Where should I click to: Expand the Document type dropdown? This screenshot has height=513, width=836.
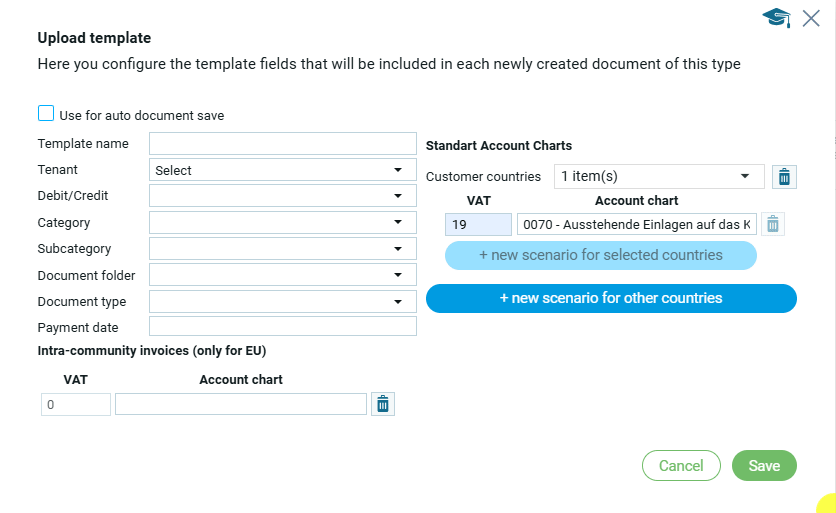282,301
